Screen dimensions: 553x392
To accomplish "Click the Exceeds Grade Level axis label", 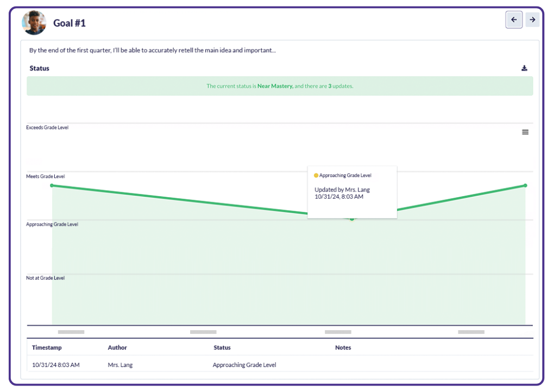I will point(47,128).
